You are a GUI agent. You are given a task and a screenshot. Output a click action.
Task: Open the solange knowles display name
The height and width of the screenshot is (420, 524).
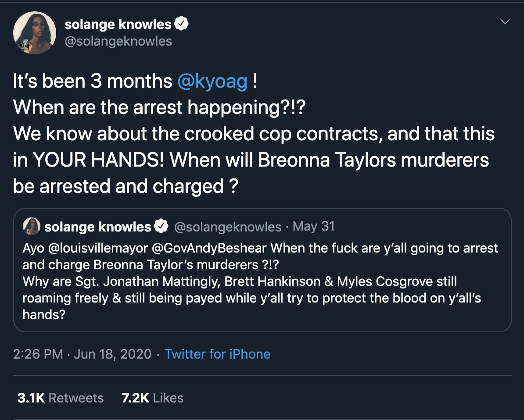(x=118, y=25)
